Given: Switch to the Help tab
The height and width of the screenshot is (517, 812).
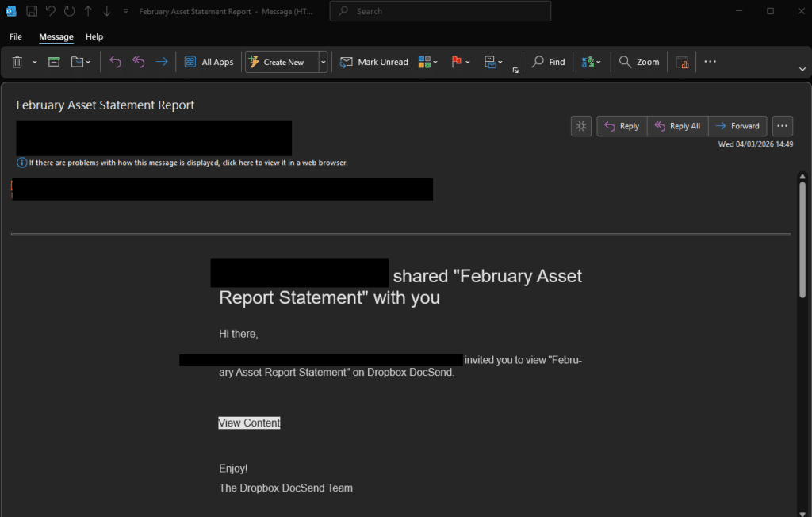Looking at the screenshot, I should [x=94, y=36].
